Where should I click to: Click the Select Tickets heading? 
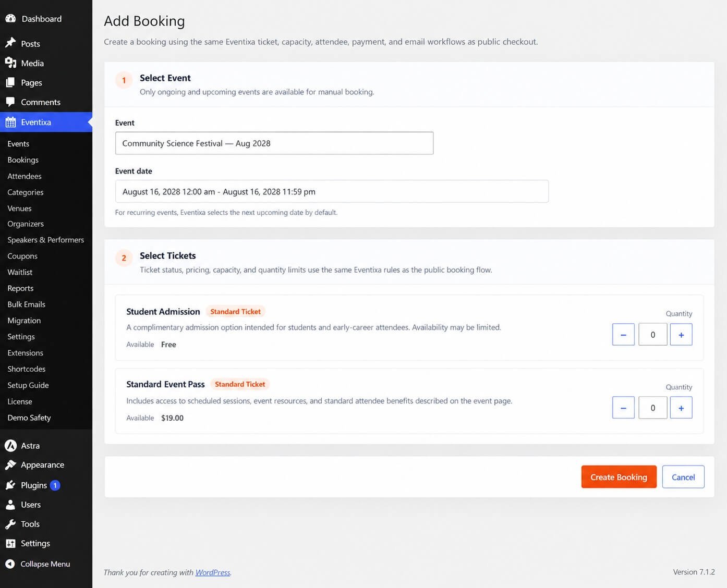(168, 256)
